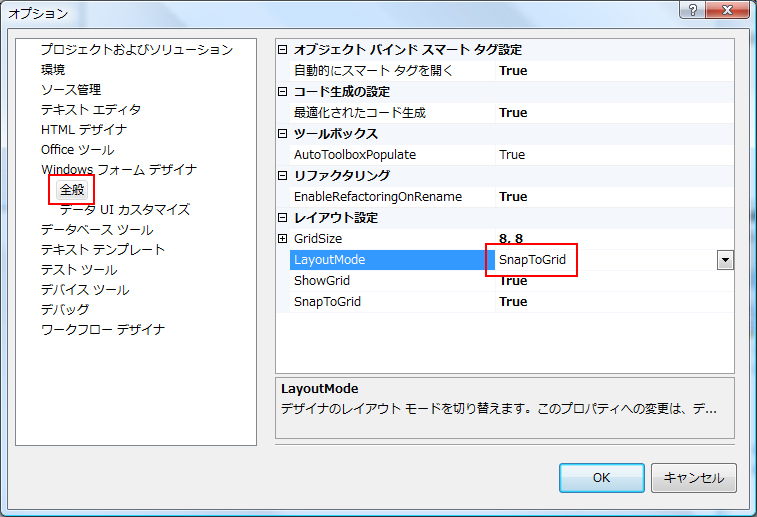This screenshot has height=517, width=757.
Task: Collapse the オブジェクト バインド スマート タグ設定 section
Action: point(282,50)
